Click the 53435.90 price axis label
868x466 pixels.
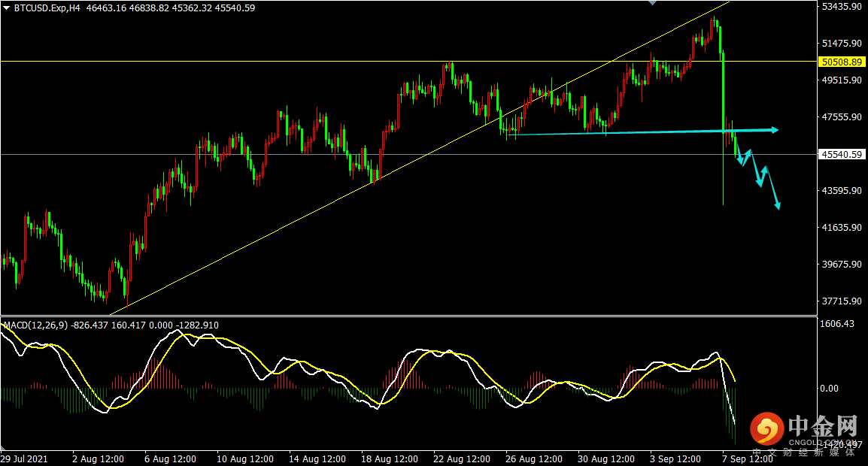(842, 7)
